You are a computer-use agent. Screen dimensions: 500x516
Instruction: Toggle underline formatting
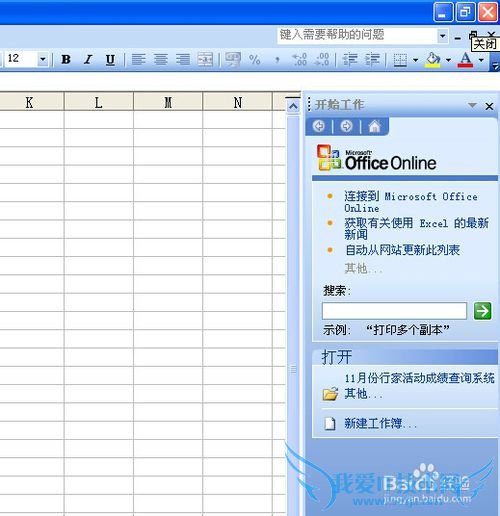pyautogui.click(x=110, y=60)
